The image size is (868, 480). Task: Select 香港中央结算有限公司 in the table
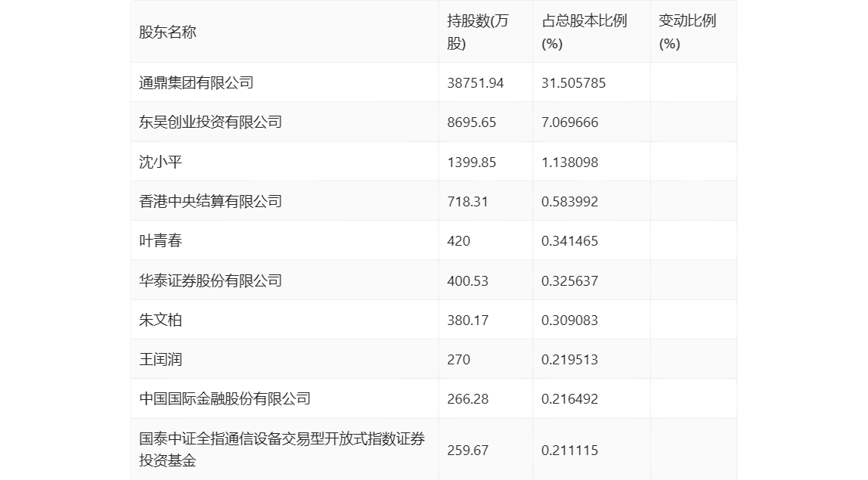click(x=210, y=201)
